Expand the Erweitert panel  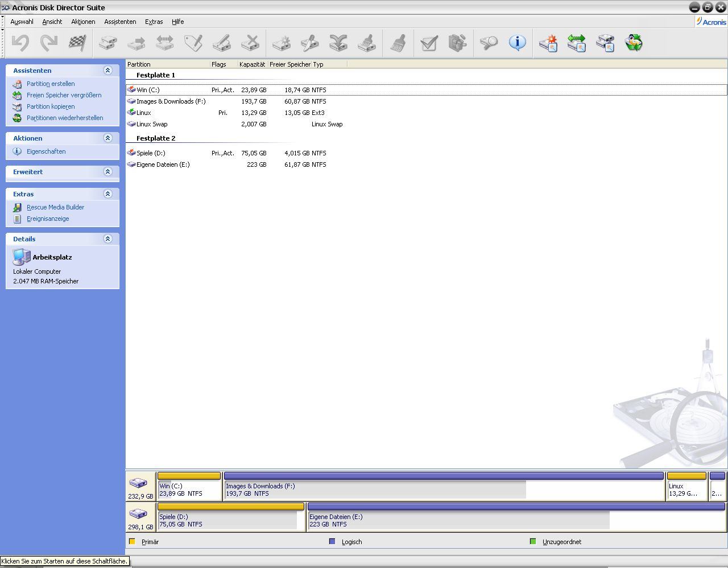tap(107, 171)
